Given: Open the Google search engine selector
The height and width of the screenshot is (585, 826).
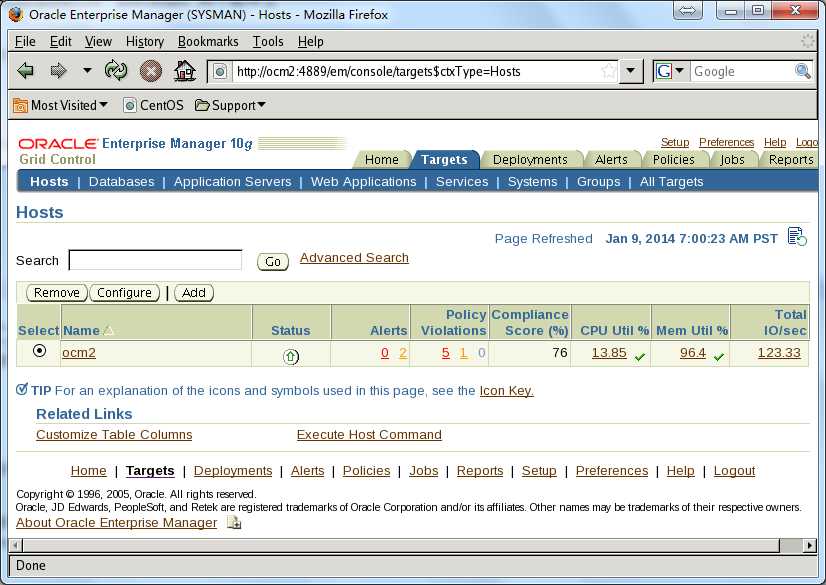Looking at the screenshot, I should 670,71.
